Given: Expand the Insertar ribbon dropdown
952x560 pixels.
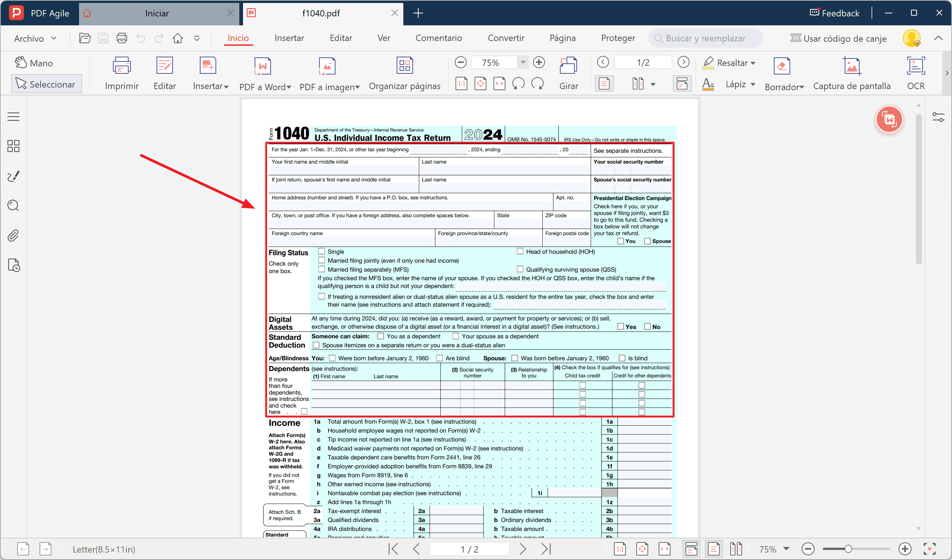Looking at the screenshot, I should 226,87.
